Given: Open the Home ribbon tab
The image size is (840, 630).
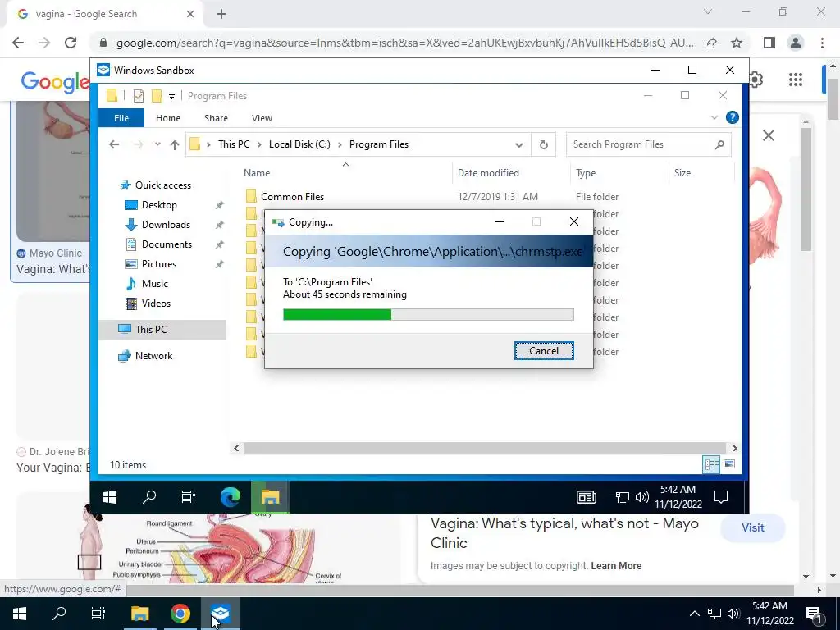Looking at the screenshot, I should [167, 118].
